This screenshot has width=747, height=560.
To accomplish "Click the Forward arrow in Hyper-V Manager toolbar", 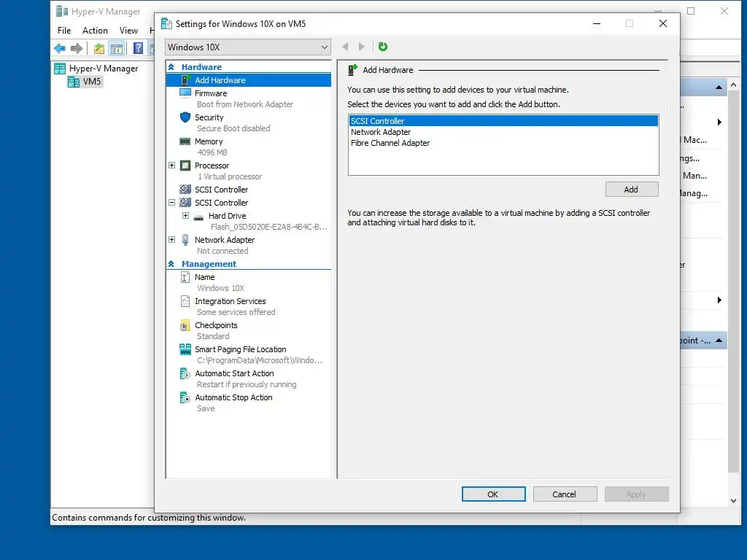I will [x=76, y=48].
